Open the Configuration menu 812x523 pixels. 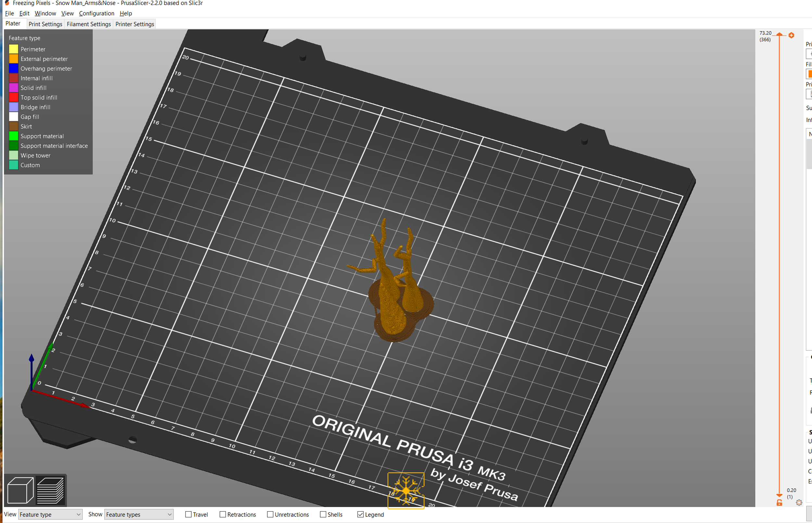pyautogui.click(x=96, y=13)
